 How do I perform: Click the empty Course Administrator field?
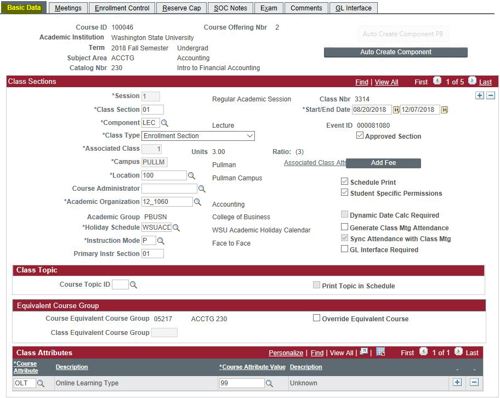pos(169,189)
